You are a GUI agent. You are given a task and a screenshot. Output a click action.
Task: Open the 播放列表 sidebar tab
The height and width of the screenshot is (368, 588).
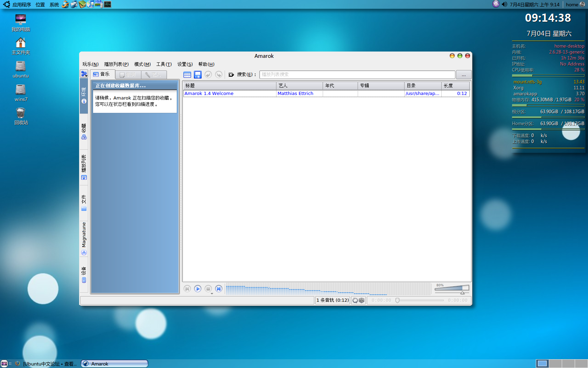(x=84, y=167)
